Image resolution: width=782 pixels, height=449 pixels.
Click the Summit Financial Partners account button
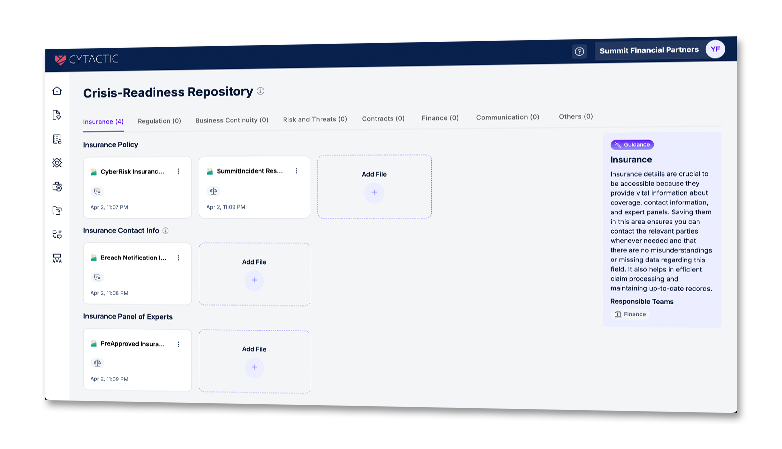661,50
